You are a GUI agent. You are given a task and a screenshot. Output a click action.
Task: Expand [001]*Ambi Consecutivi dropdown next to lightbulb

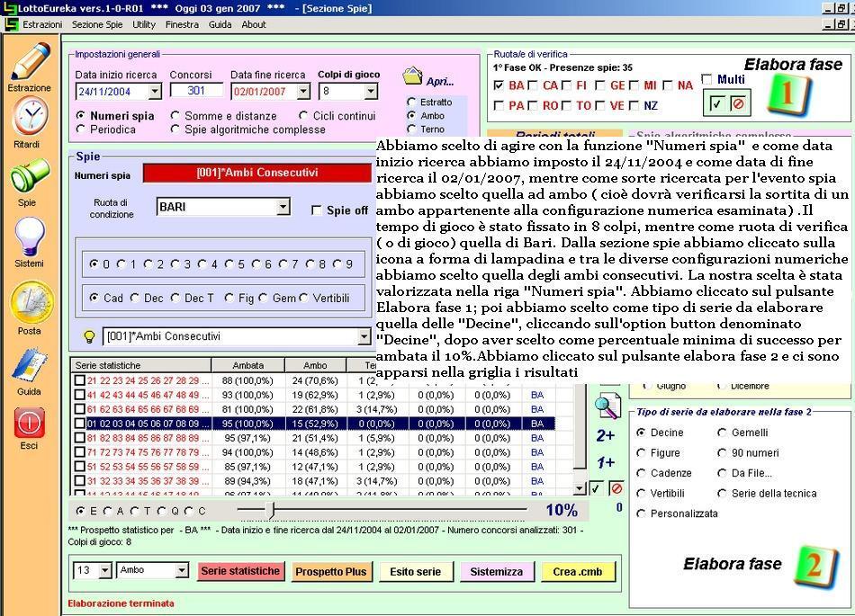364,336
